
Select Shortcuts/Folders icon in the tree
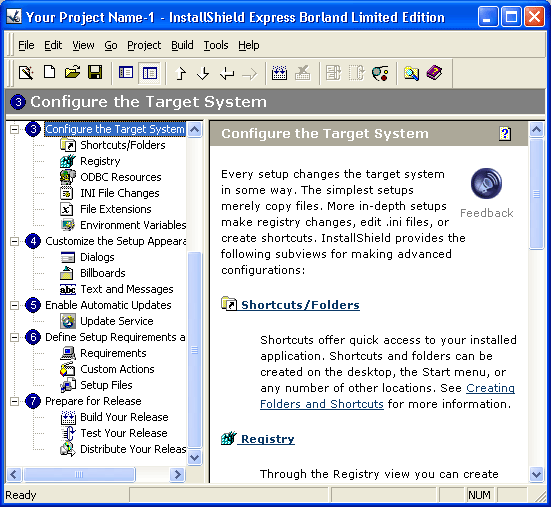point(67,145)
